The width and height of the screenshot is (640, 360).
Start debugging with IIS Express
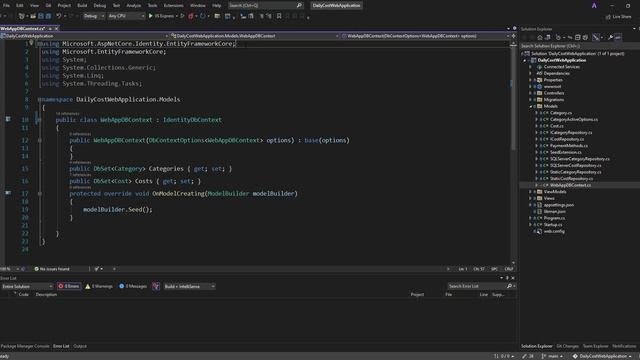coord(162,16)
